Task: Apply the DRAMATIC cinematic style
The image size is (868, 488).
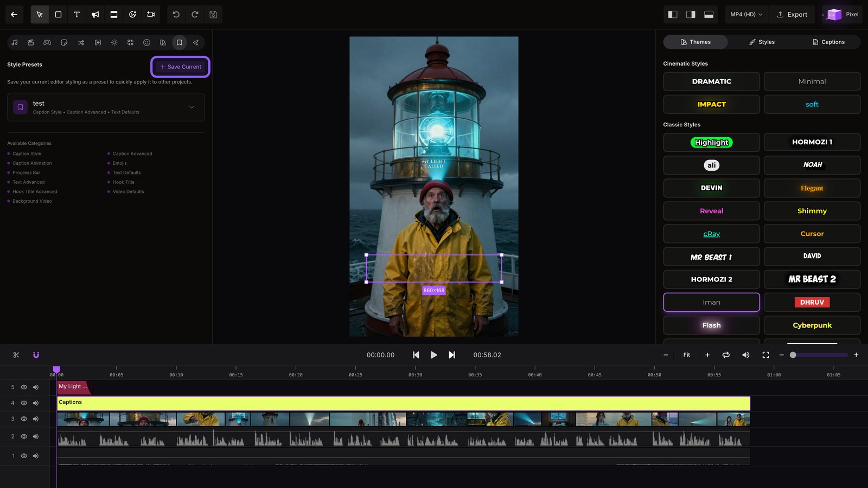Action: [x=711, y=81]
